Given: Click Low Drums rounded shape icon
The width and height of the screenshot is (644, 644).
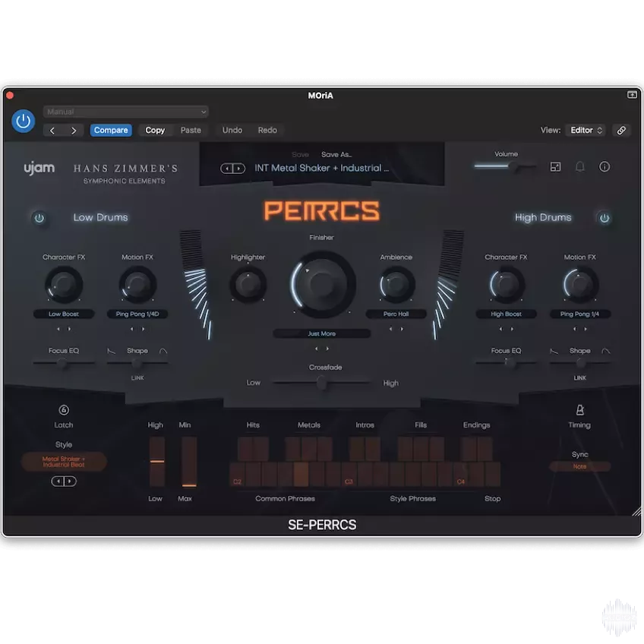Looking at the screenshot, I should [163, 351].
